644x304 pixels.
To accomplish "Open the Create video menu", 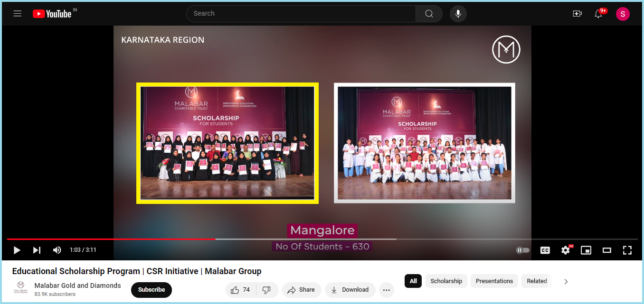I will pyautogui.click(x=578, y=14).
